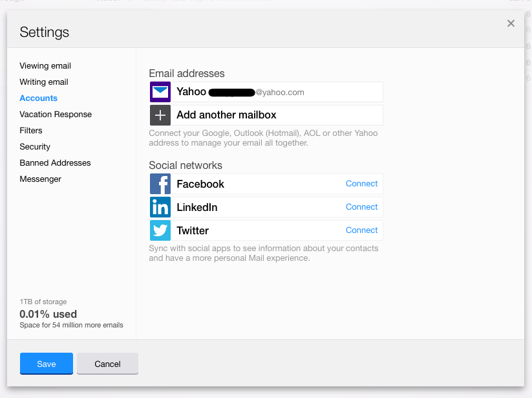Open the Security settings section

(x=35, y=147)
